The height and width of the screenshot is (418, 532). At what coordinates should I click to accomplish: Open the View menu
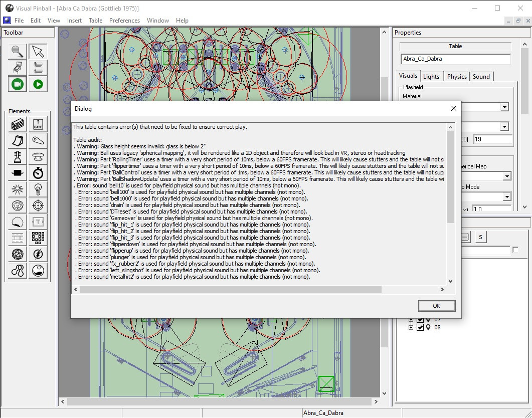click(54, 21)
